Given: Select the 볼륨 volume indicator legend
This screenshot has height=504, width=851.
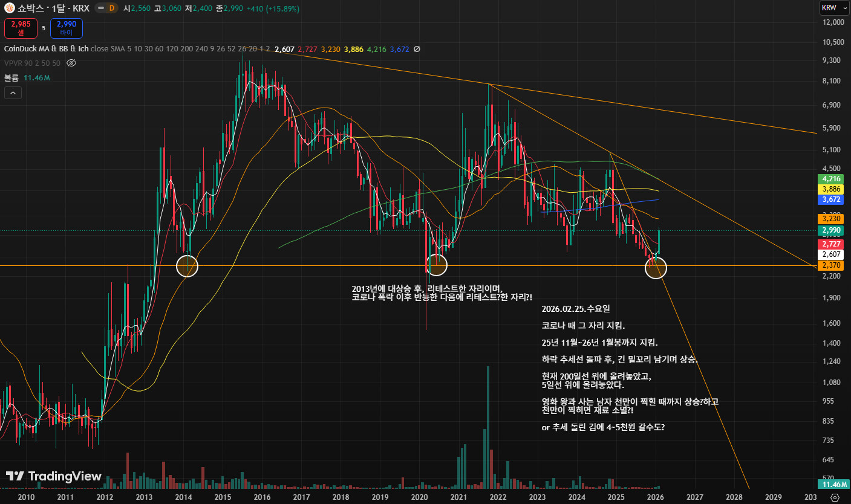Looking at the screenshot, I should (11, 78).
